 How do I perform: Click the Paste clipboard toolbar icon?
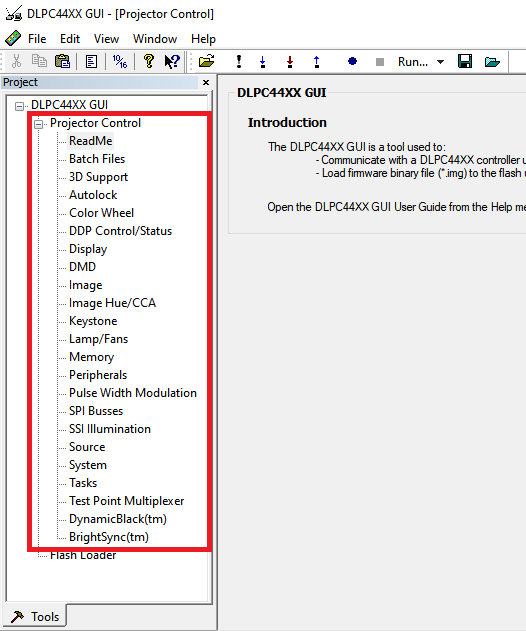62,61
